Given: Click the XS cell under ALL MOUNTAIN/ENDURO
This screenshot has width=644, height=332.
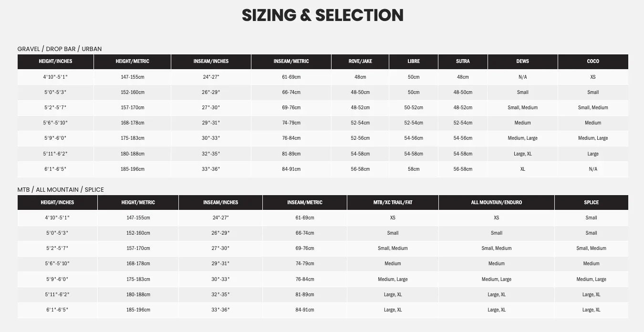Looking at the screenshot, I should pyautogui.click(x=496, y=218).
